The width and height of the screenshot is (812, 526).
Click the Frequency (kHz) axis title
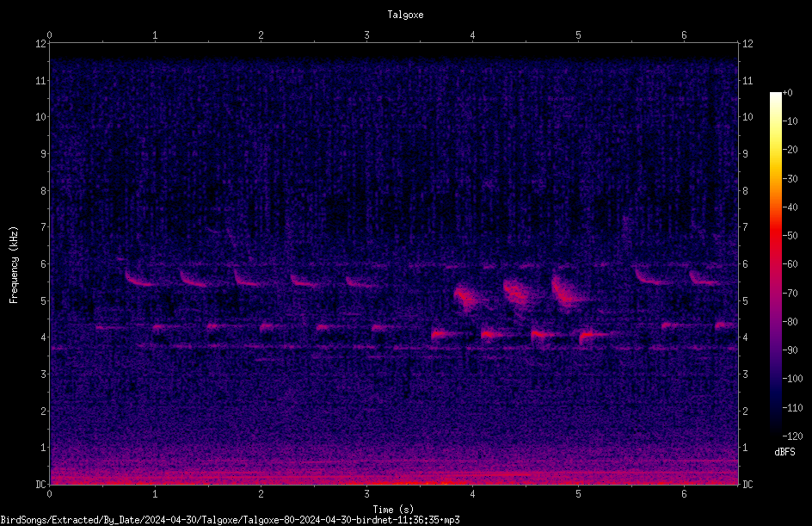point(14,264)
